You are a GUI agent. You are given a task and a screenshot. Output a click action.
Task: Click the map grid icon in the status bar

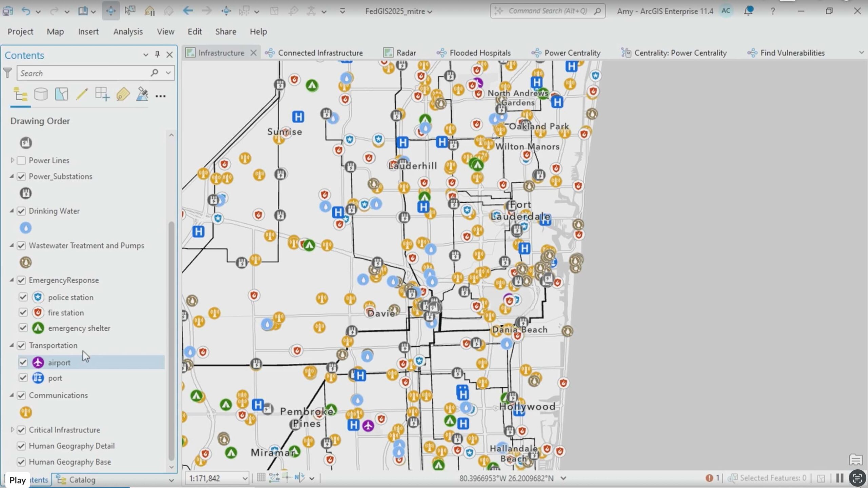pyautogui.click(x=261, y=478)
